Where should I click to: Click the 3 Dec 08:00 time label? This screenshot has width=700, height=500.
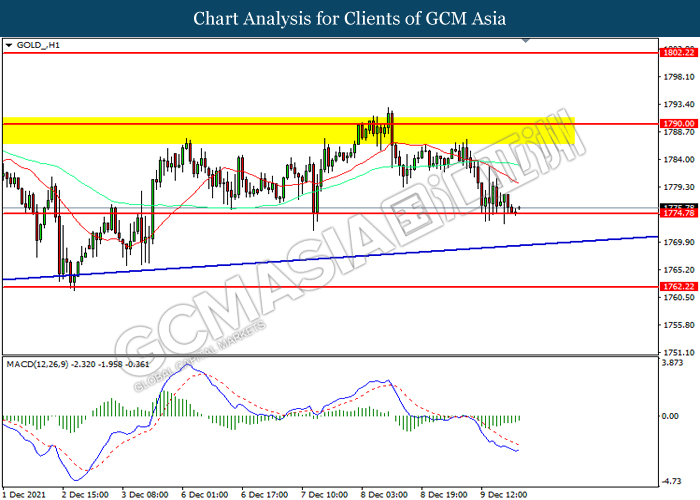[x=147, y=495]
